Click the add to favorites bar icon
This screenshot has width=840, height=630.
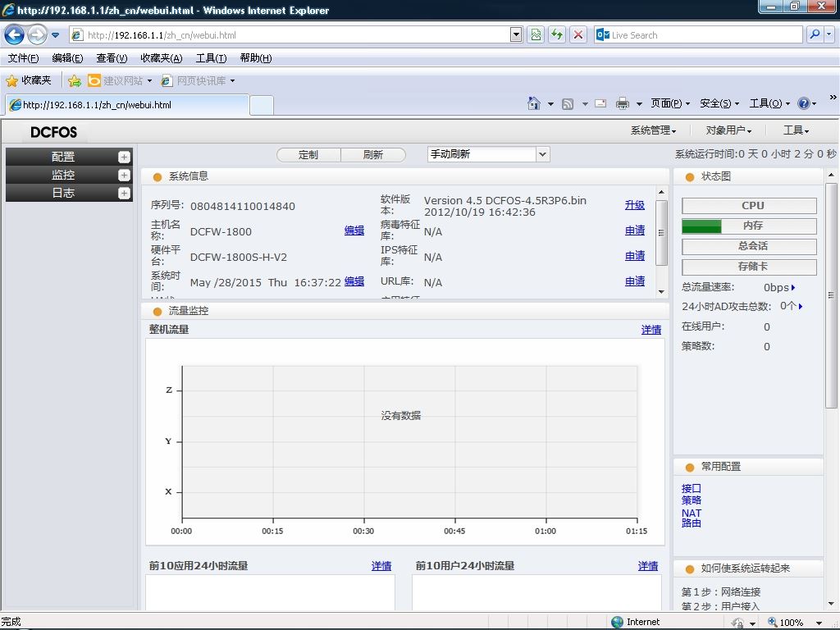point(75,81)
